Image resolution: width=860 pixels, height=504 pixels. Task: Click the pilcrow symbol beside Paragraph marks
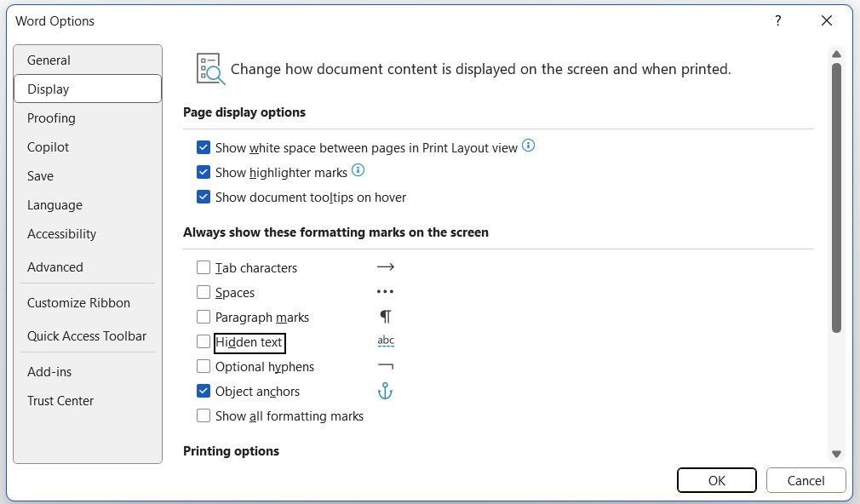coord(386,317)
